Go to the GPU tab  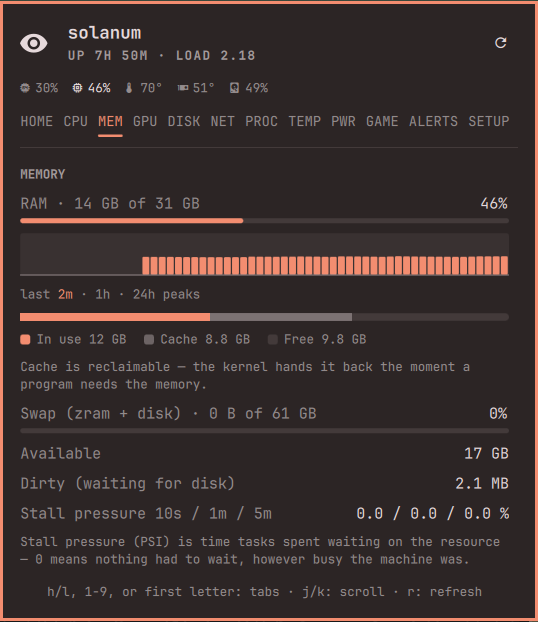click(145, 121)
